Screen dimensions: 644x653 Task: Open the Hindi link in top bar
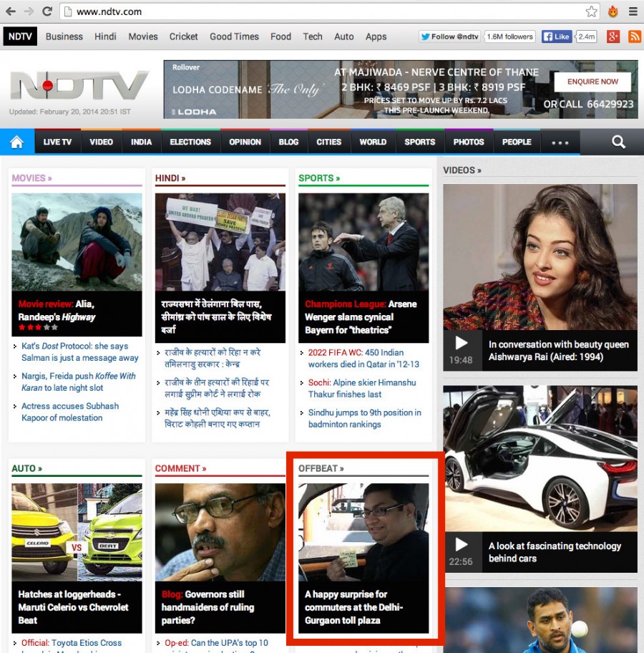click(x=105, y=37)
